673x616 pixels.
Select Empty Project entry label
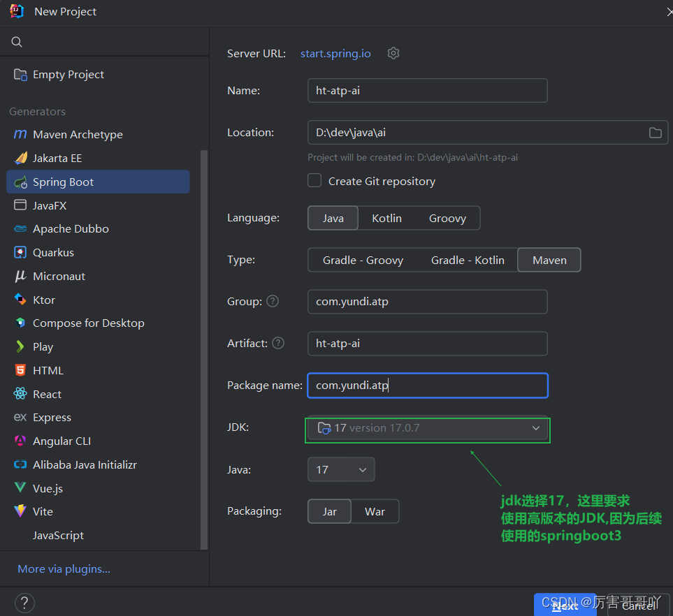tap(68, 75)
